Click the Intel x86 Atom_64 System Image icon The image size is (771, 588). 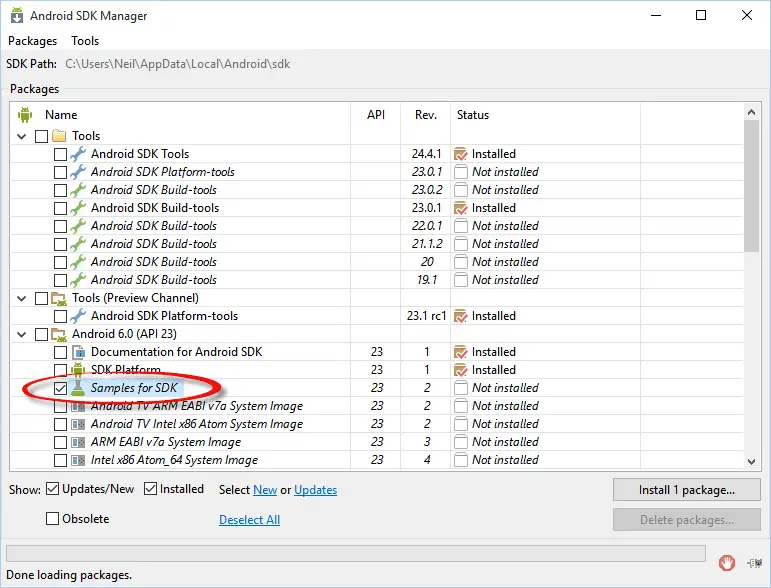pyautogui.click(x=78, y=460)
